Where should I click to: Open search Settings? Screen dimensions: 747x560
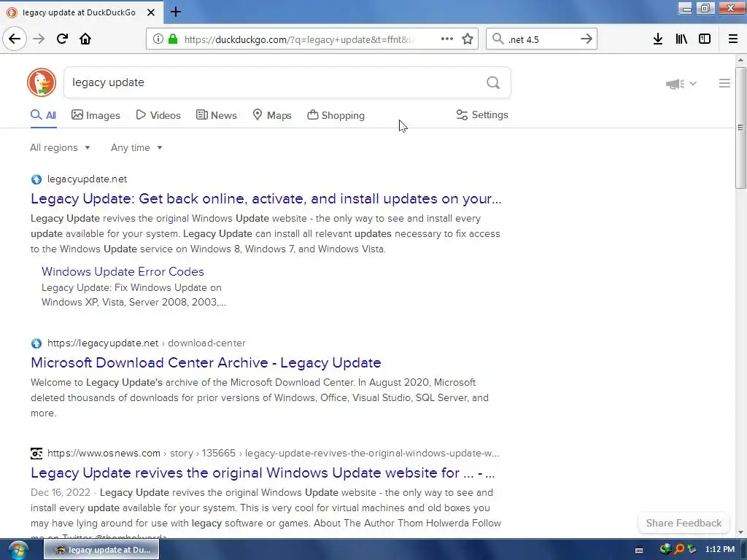[x=482, y=114]
